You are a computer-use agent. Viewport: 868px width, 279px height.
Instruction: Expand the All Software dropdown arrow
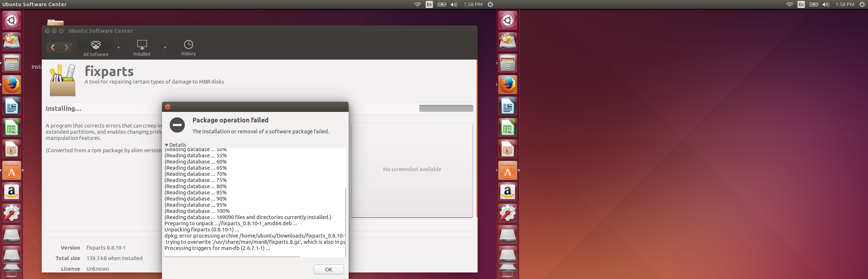[x=118, y=48]
